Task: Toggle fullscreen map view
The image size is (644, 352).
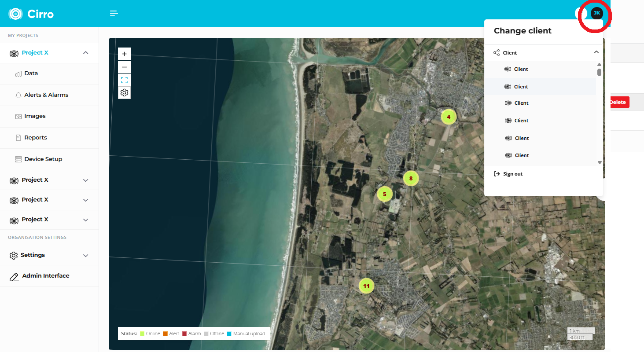Action: point(124,80)
